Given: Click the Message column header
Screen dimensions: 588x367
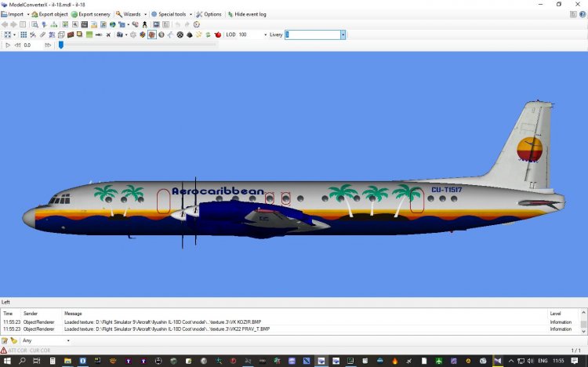Looking at the screenshot, I should tap(73, 314).
